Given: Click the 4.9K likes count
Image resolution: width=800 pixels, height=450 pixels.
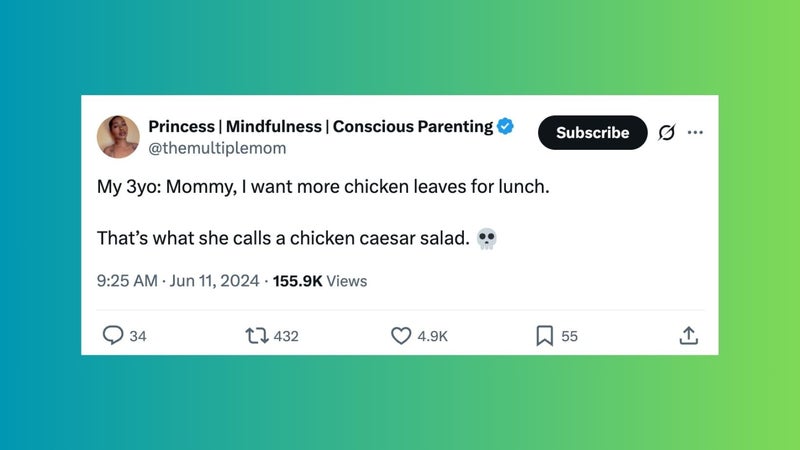Looking at the screenshot, I should (432, 337).
